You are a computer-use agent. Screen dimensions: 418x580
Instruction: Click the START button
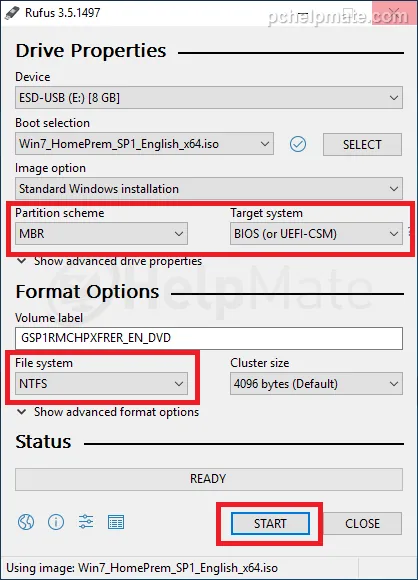coord(270,523)
